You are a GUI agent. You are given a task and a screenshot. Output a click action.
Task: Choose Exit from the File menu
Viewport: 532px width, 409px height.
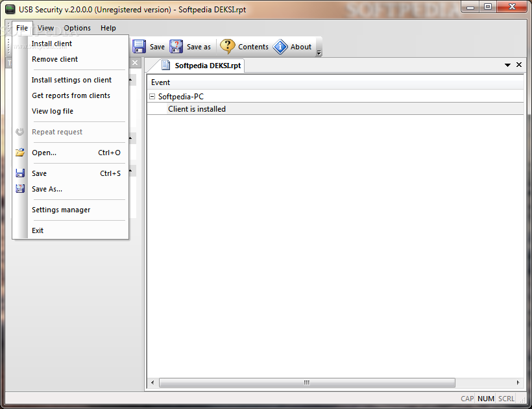[70, 230]
